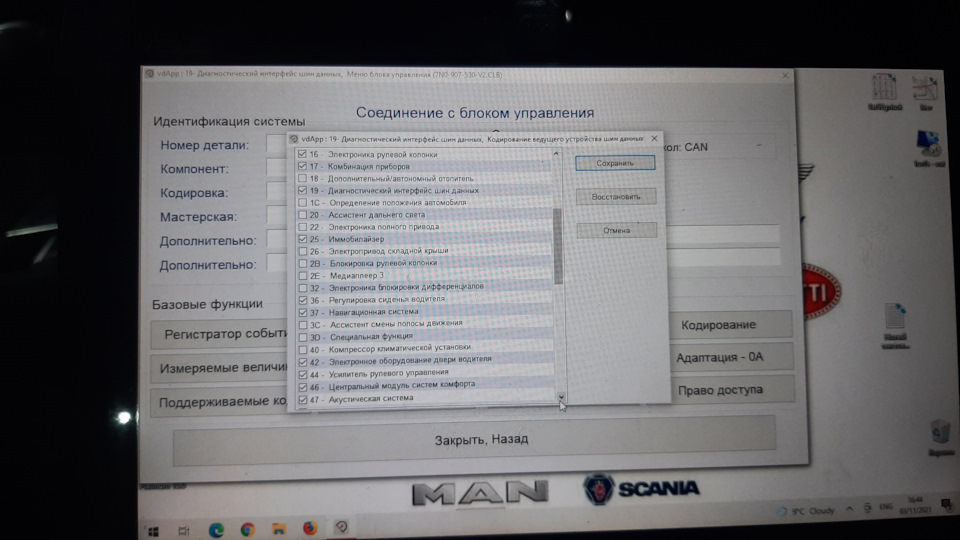
Task: Click the Идентификация системы label
Action: pyautogui.click(x=229, y=121)
